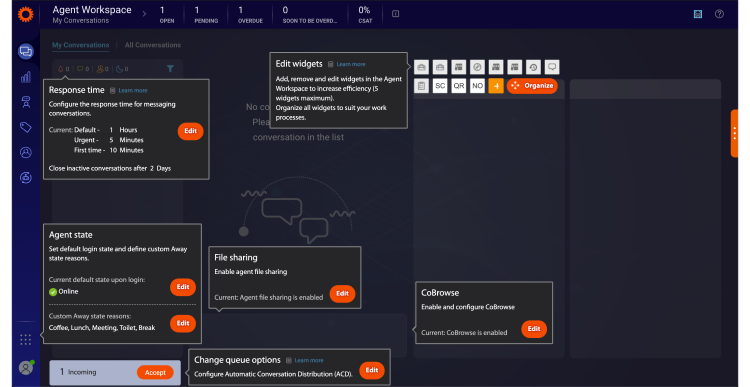
Task: Click the filter funnel icon
Action: (x=170, y=69)
